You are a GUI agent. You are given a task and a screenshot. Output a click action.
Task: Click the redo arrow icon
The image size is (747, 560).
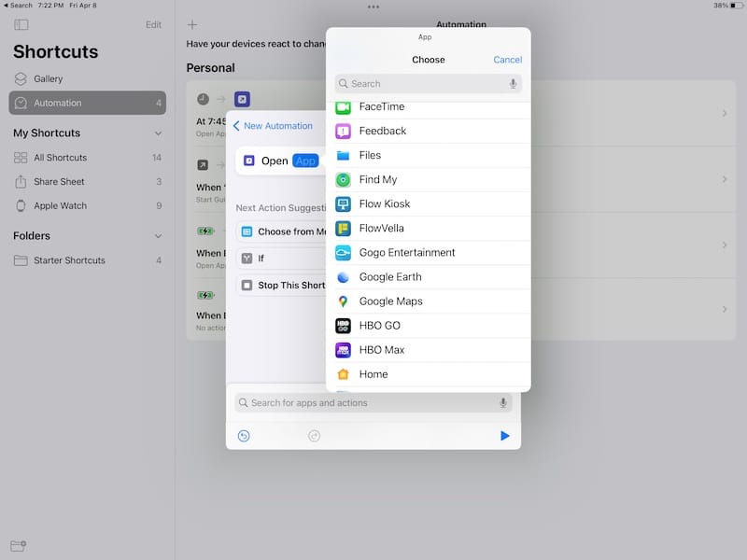point(314,436)
